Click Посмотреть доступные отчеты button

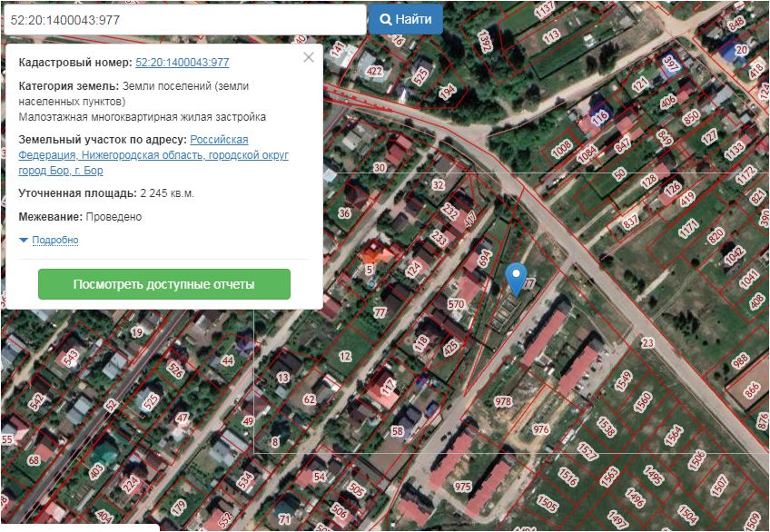click(x=164, y=284)
